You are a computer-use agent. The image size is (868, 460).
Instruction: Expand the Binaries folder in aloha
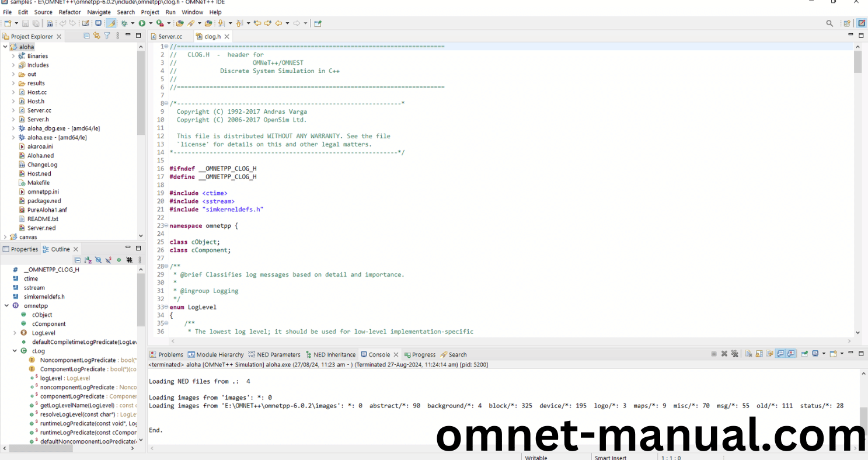point(13,56)
